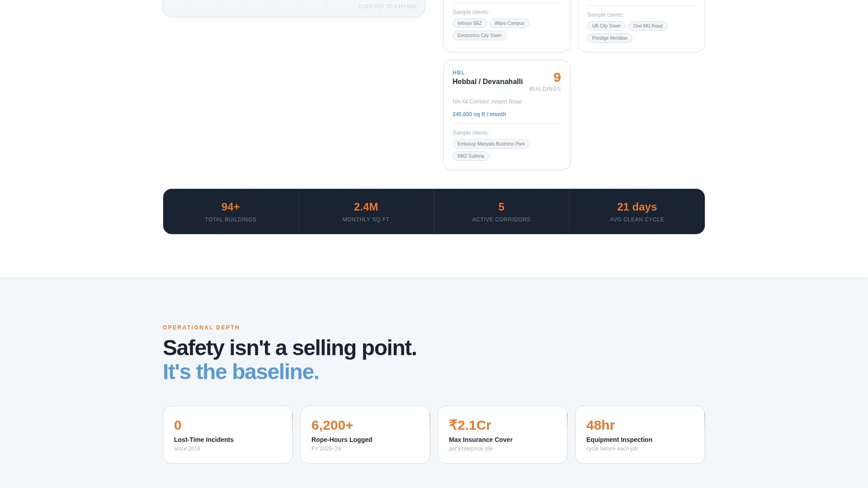The height and width of the screenshot is (488, 868).
Task: Click the 94+ Total Buildings stat
Action: (231, 211)
